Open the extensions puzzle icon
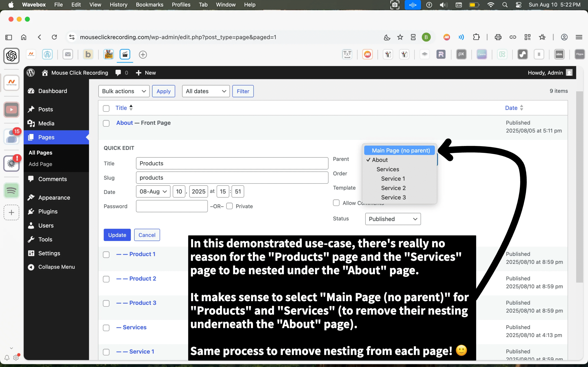Image resolution: width=588 pixels, height=367 pixels. 476,37
